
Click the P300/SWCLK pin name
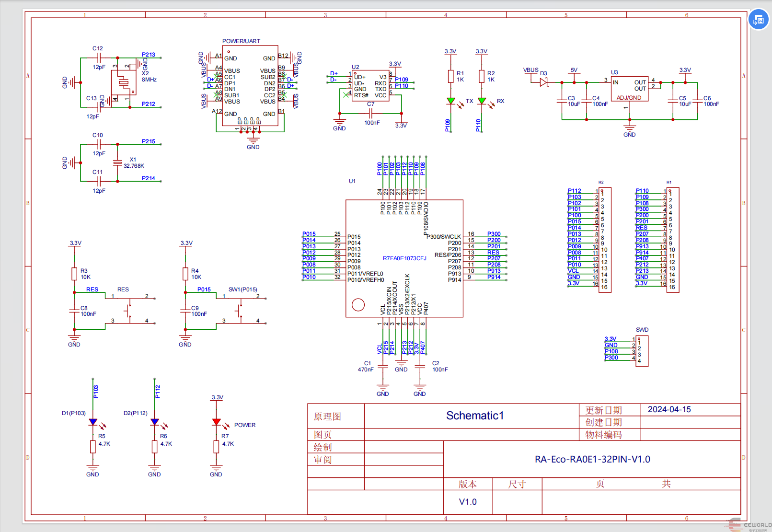[444, 237]
